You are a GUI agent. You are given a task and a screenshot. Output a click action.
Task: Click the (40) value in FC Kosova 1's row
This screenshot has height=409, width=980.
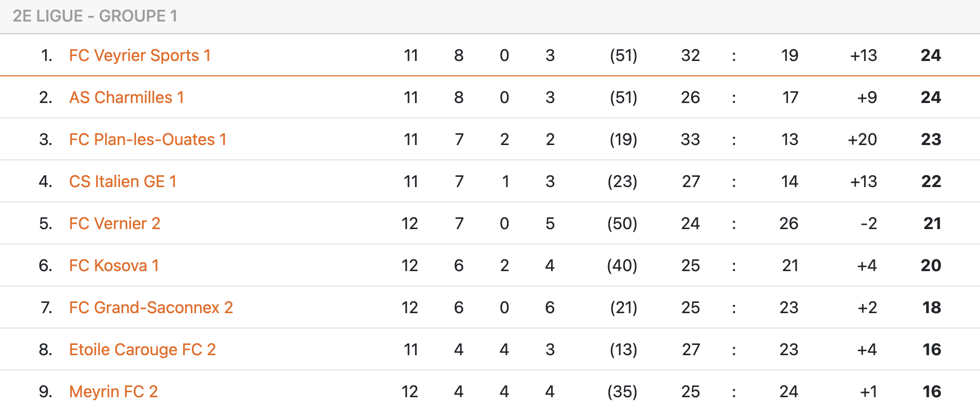tap(622, 265)
